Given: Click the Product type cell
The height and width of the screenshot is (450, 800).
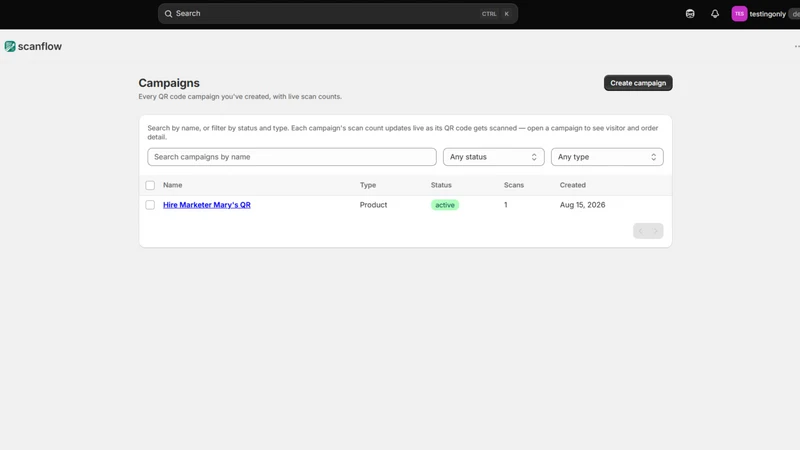Looking at the screenshot, I should (373, 205).
